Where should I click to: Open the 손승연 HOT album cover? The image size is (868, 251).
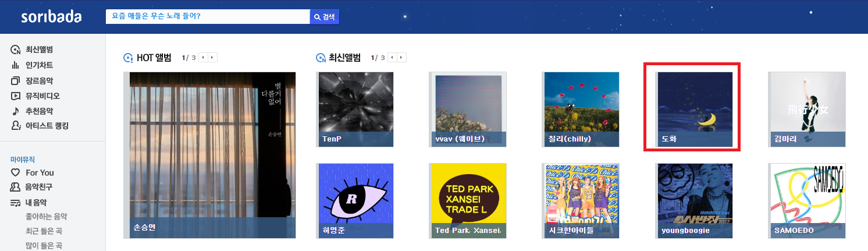pos(209,155)
